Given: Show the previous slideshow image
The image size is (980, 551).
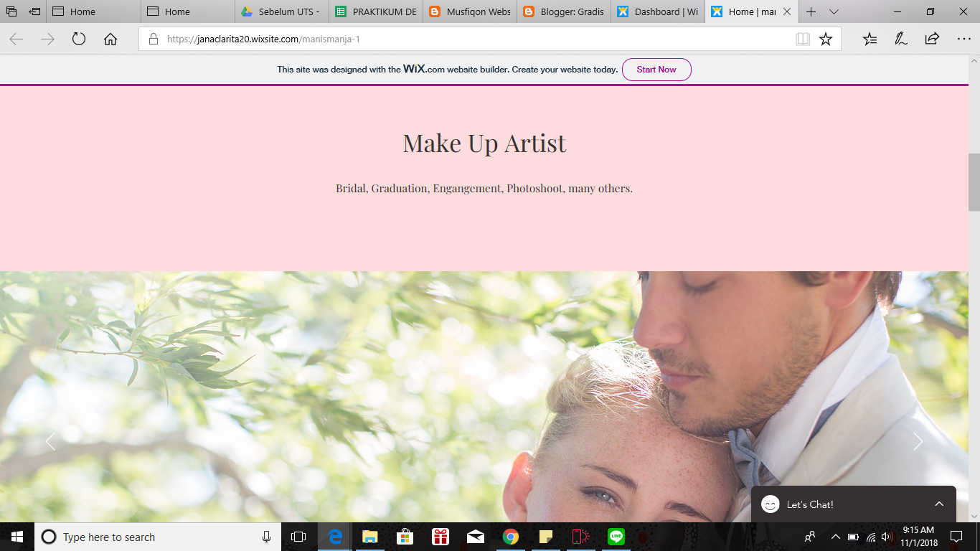Looking at the screenshot, I should (50, 442).
